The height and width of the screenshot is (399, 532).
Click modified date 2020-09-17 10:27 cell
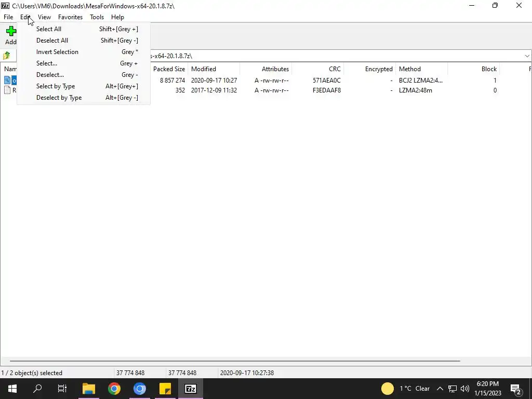coord(214,81)
